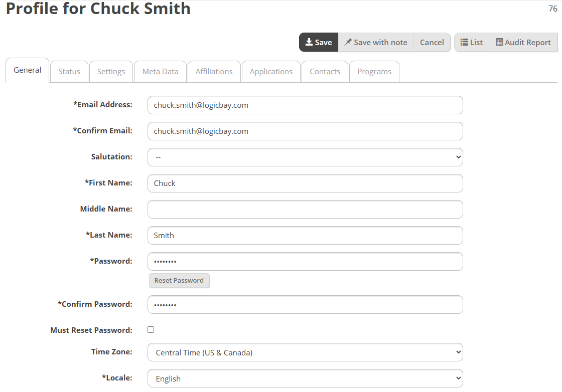Click the pin icon on Save with note
Image resolution: width=562 pixels, height=392 pixels.
tap(348, 42)
